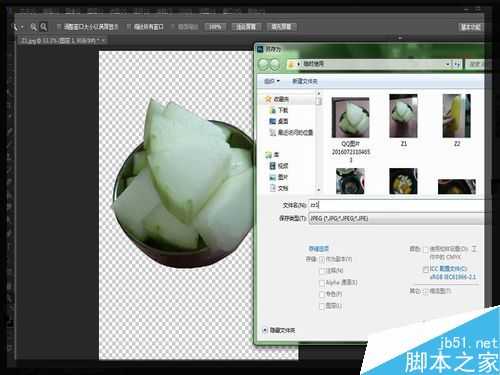Screen dimensions: 500x375
Task: Select the Z1 image thumbnail
Action: coord(403,116)
